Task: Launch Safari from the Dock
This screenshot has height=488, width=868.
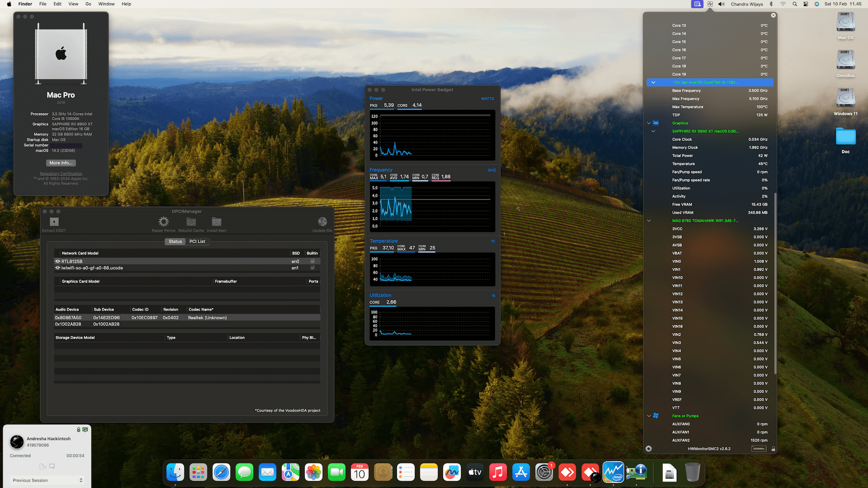Action: pos(222,473)
